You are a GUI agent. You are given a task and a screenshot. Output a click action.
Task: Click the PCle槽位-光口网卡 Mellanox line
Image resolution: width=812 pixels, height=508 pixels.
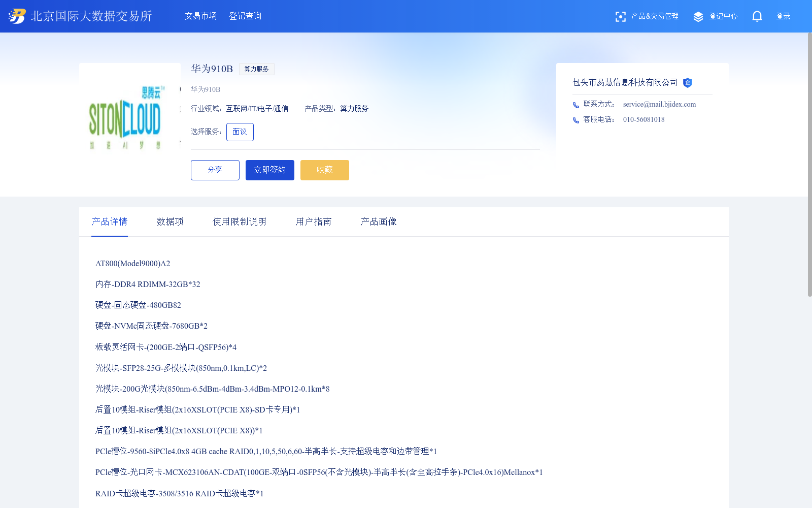(x=319, y=472)
